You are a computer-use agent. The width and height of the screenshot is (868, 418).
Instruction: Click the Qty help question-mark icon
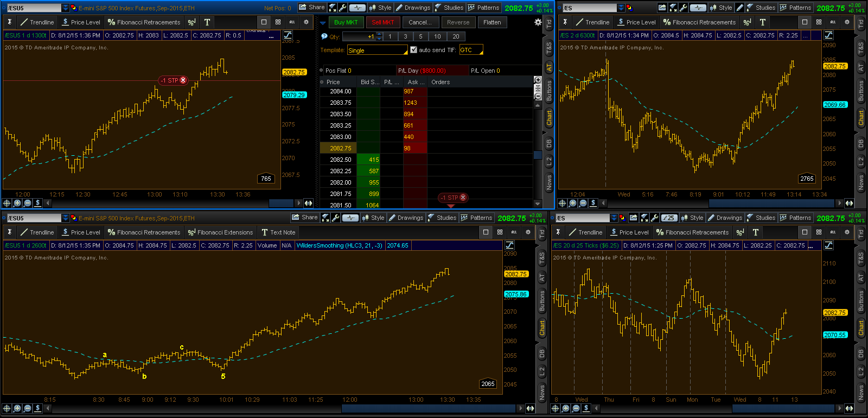coord(324,36)
